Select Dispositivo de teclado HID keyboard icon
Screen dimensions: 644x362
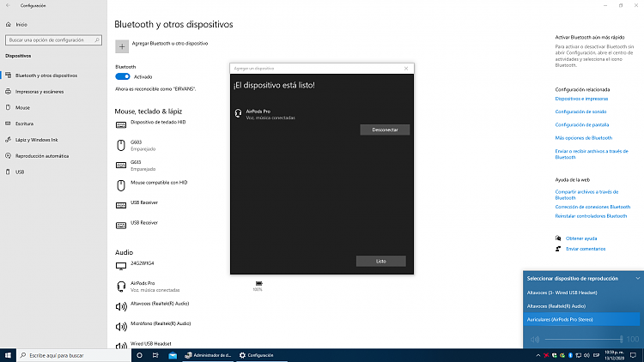tap(121, 124)
